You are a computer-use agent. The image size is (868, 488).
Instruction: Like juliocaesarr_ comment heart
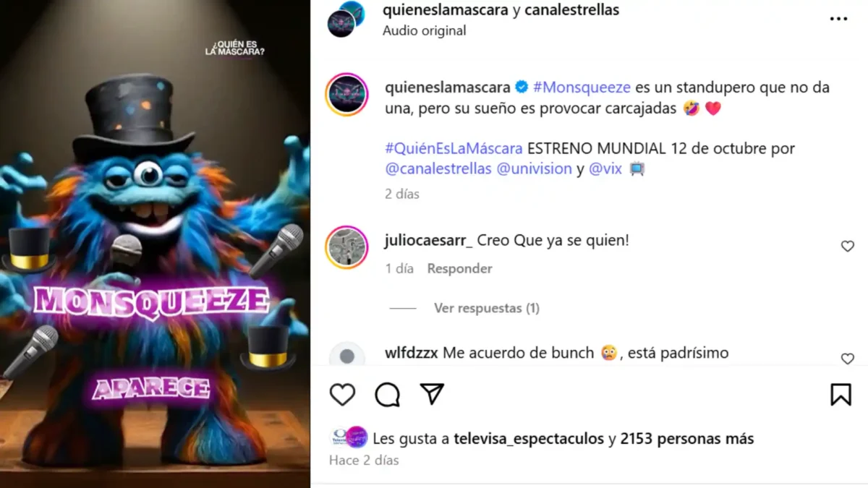tap(848, 247)
